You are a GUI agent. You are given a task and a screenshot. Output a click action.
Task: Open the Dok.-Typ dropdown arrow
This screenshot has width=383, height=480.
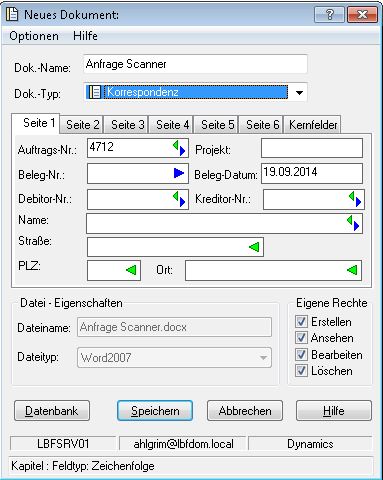(299, 92)
